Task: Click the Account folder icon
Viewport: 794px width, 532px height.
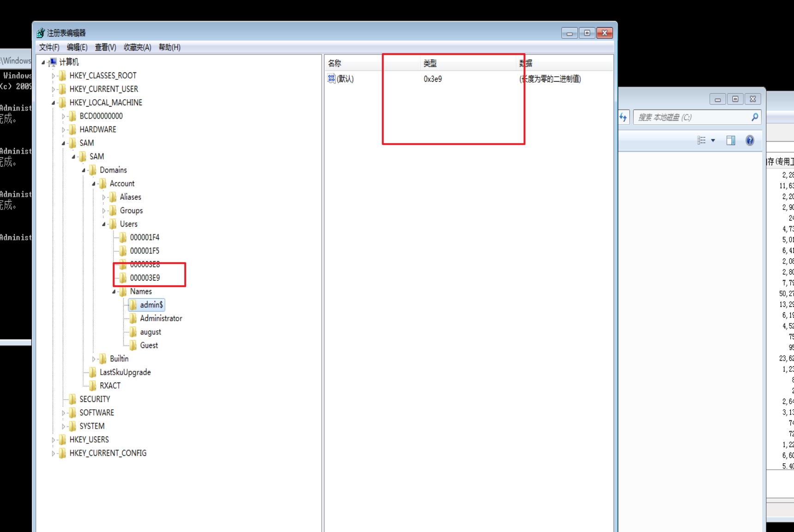Action: click(103, 183)
